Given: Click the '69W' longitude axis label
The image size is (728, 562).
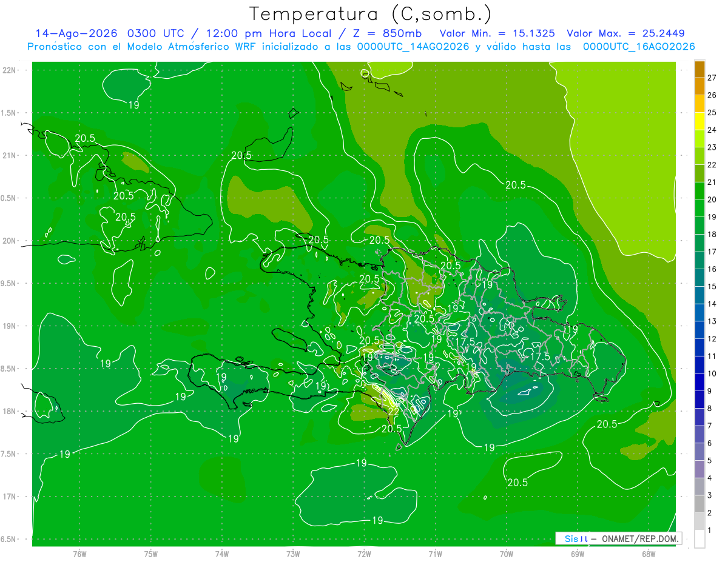Looking at the screenshot, I should click(578, 554).
